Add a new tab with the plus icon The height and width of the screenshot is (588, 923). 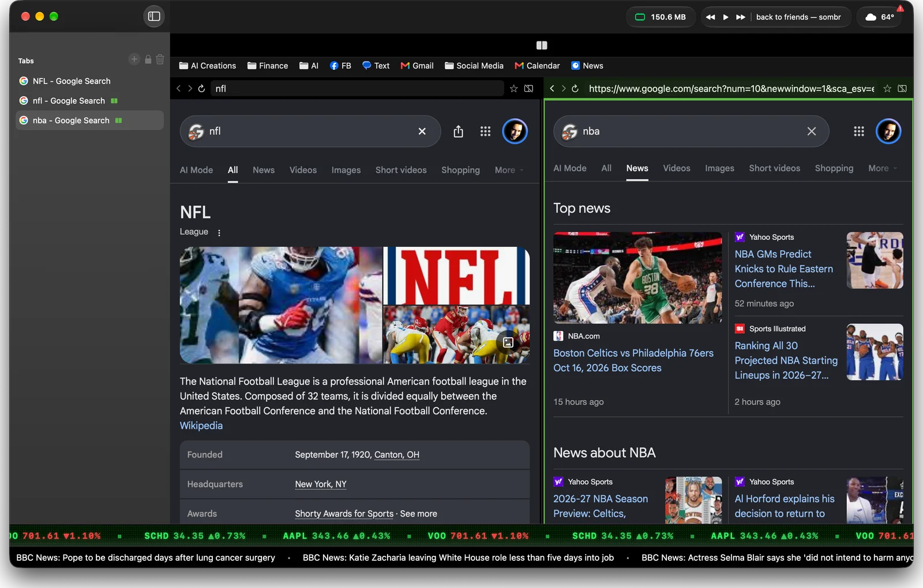point(134,59)
